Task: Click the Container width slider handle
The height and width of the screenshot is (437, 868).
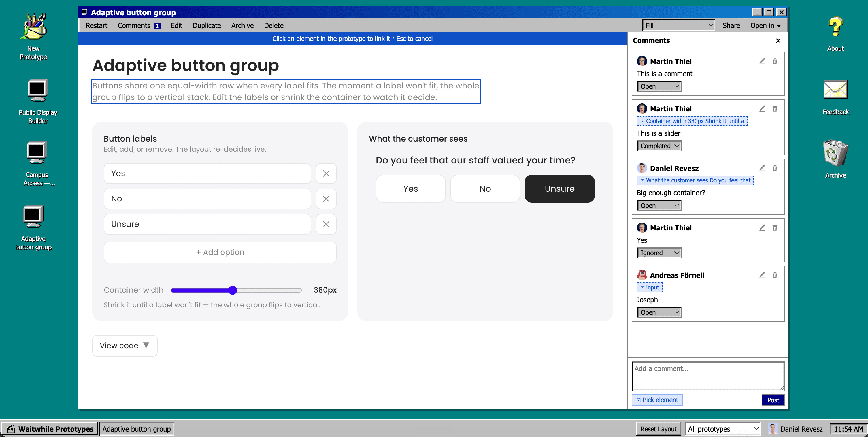Action: (x=233, y=290)
